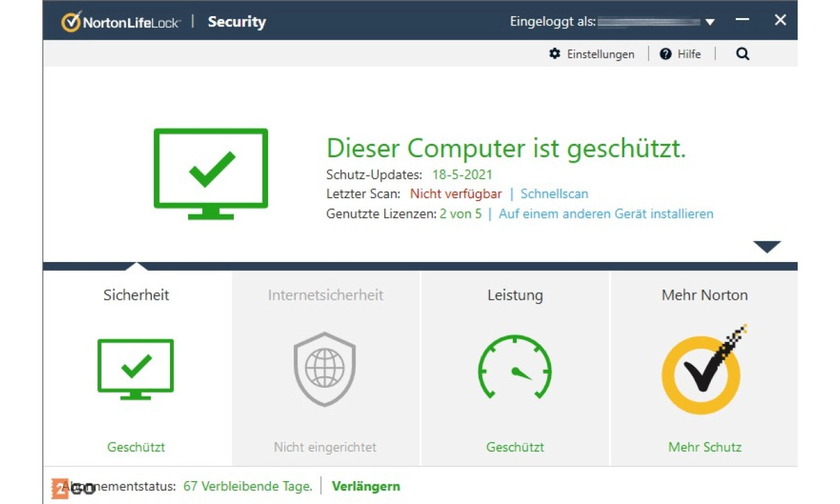Click Nicht eingerichtet under Internetsicherheit
Viewport: 840px width, 504px height.
pos(325,447)
